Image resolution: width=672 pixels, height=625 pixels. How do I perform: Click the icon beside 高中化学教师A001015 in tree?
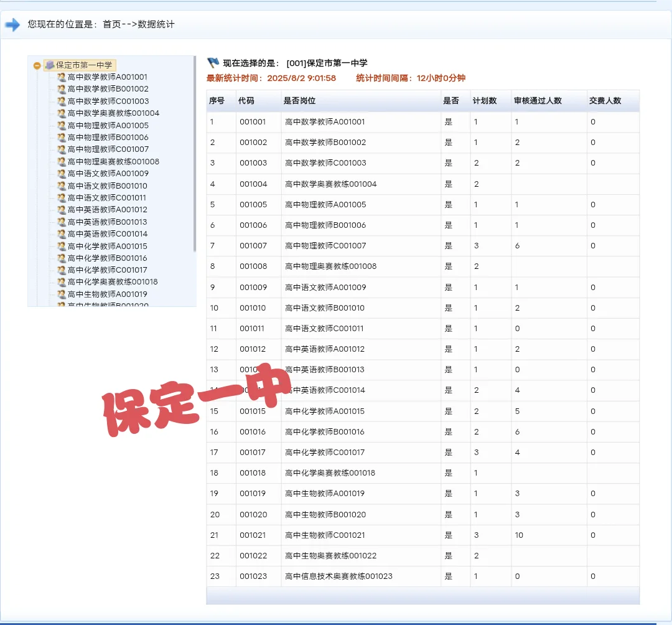(x=61, y=247)
